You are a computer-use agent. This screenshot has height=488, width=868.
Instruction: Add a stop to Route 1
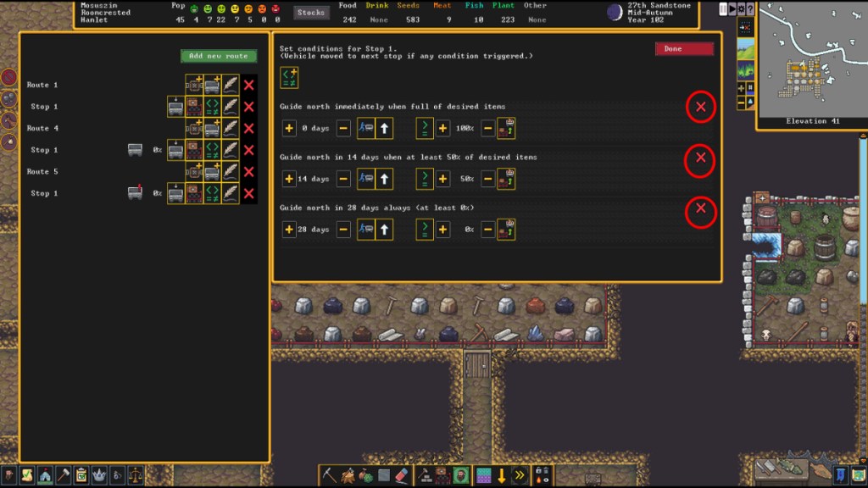(194, 86)
